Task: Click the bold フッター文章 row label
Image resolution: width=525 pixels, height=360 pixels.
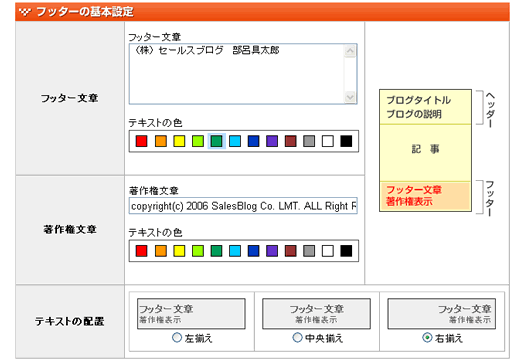Action: pos(69,98)
